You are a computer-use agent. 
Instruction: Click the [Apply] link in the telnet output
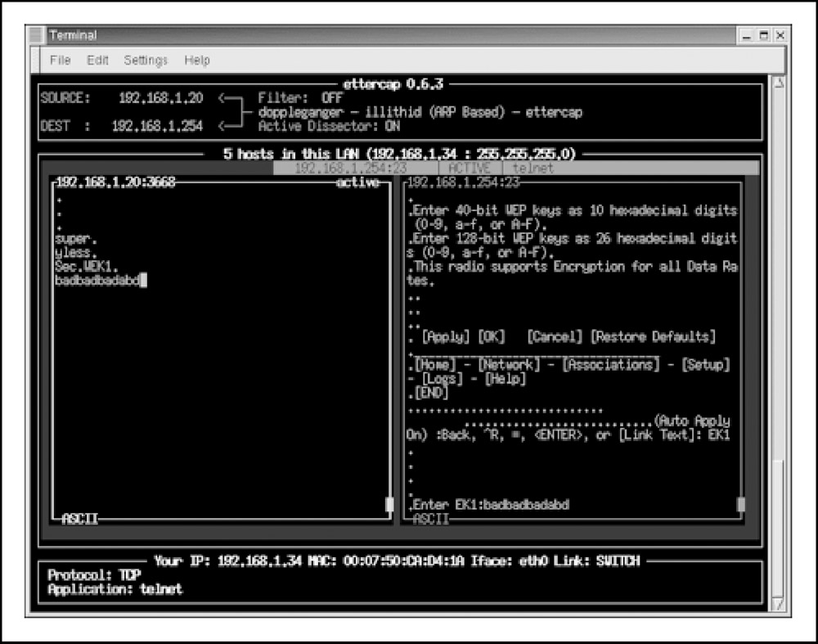pyautogui.click(x=446, y=336)
